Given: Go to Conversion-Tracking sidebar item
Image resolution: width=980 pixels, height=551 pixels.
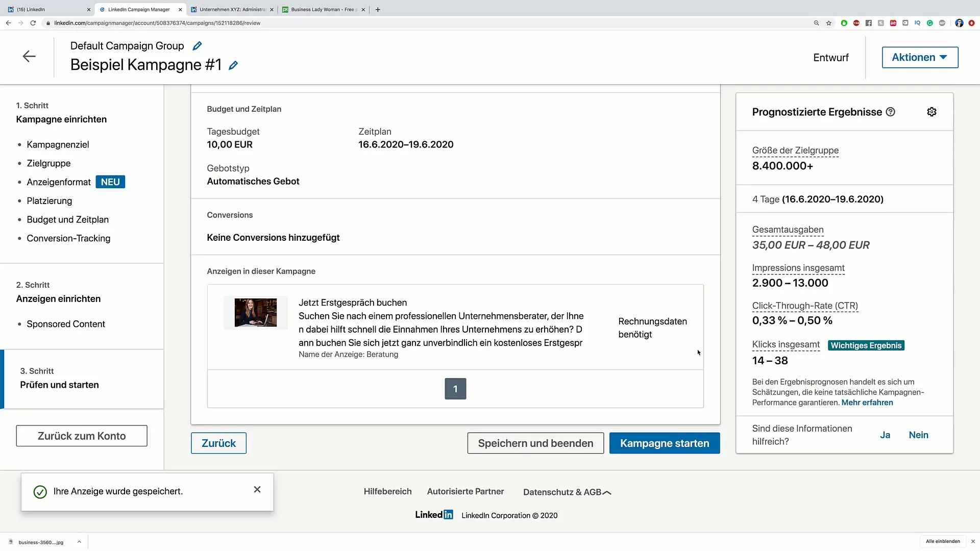Looking at the screenshot, I should 68,238.
